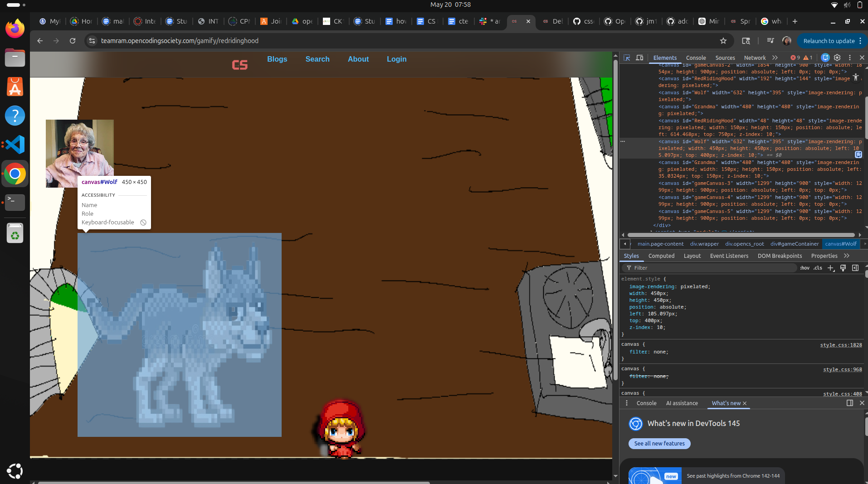This screenshot has height=484, width=868.
Task: Click the Blogs link in site header
Action: [277, 59]
